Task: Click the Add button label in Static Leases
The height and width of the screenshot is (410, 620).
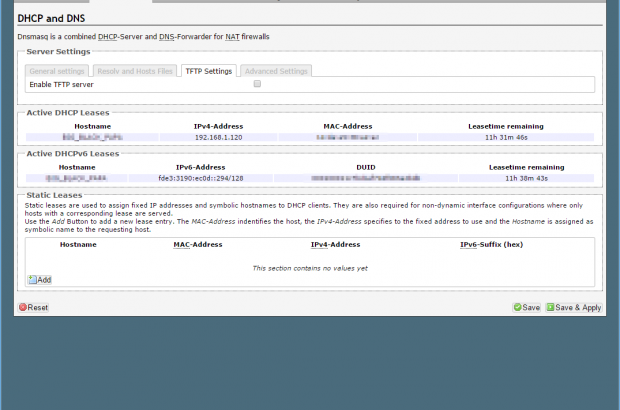Action: pyautogui.click(x=44, y=280)
